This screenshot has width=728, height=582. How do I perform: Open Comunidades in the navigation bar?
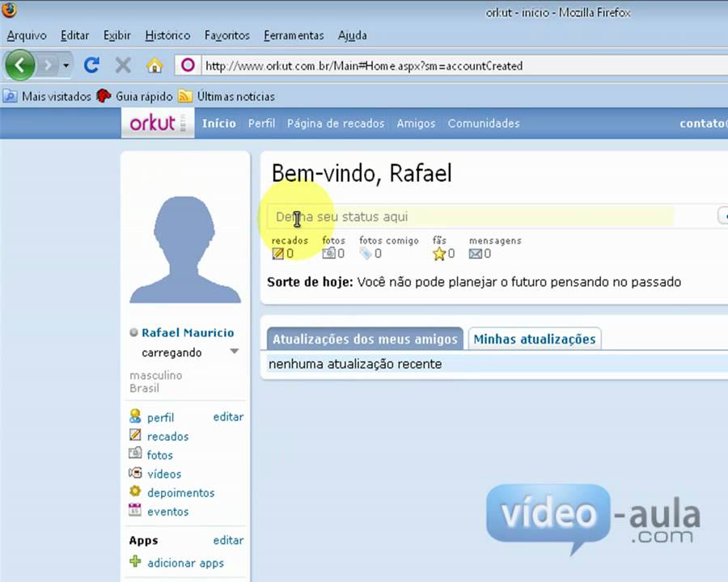484,124
